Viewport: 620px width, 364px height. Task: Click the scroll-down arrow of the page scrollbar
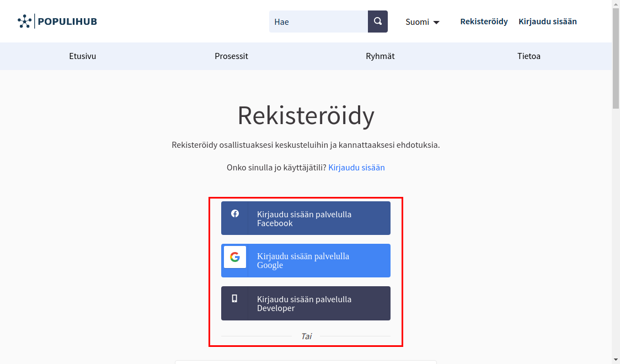click(615, 360)
